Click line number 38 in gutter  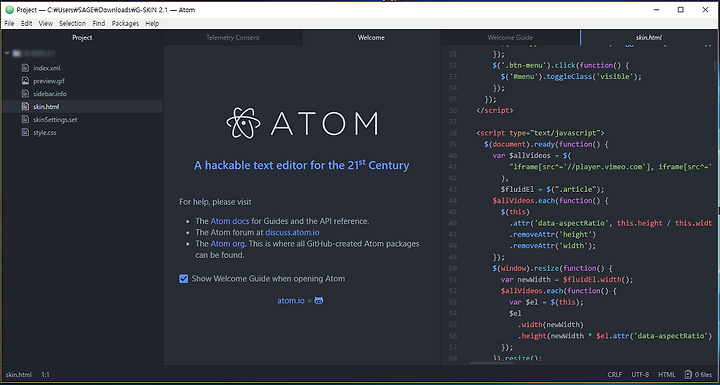(452, 133)
